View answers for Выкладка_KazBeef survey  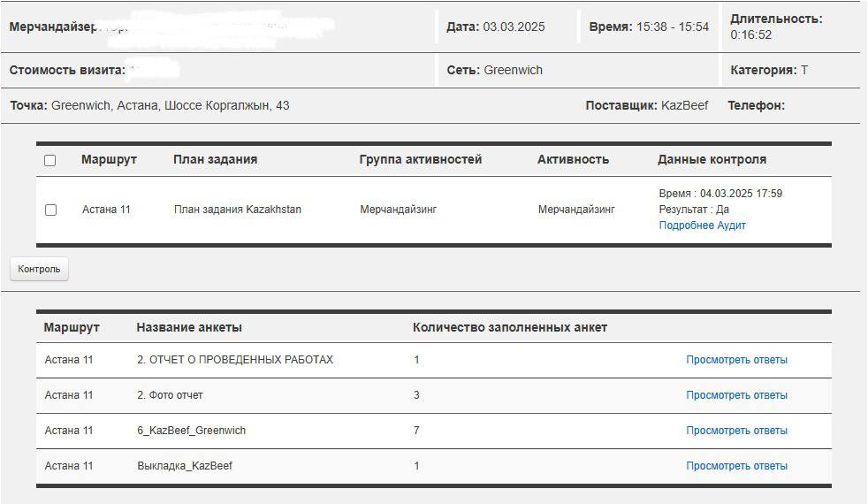(736, 466)
